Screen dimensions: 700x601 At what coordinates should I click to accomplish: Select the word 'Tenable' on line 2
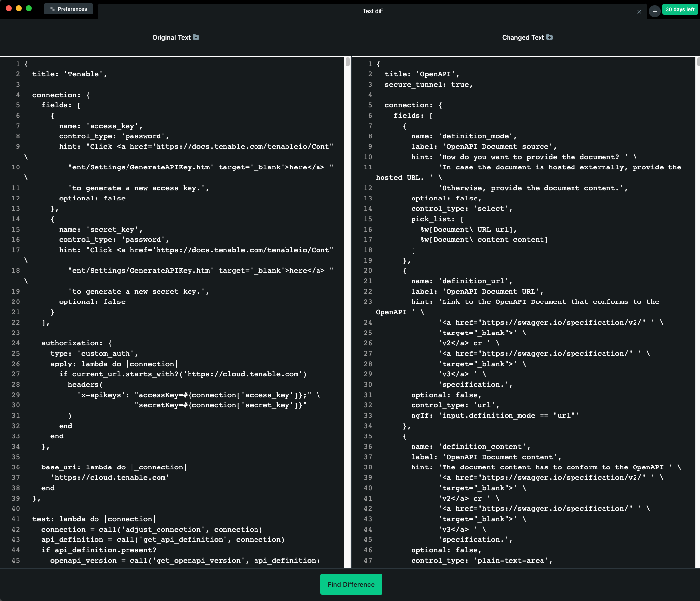coord(85,74)
